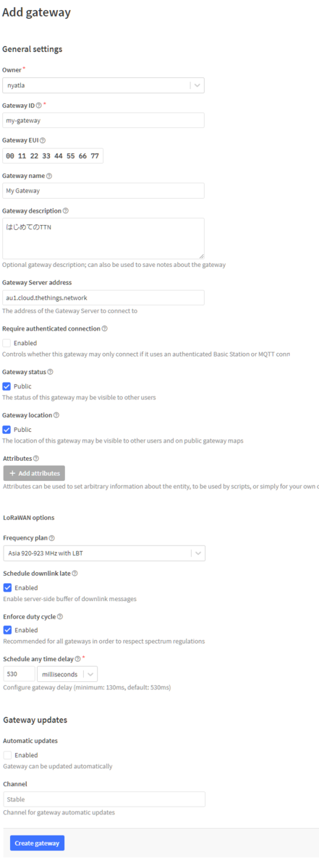
Task: Click the Create gateway button
Action: click(x=37, y=843)
